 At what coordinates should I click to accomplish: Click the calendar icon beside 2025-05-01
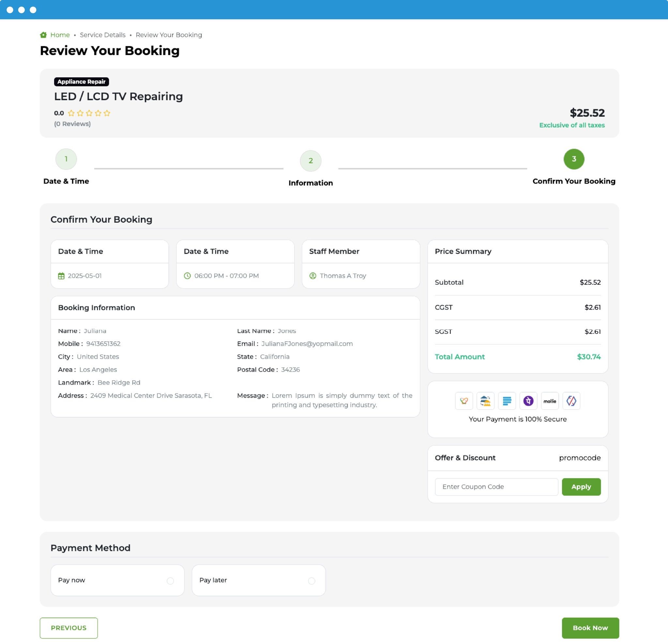[x=61, y=276]
